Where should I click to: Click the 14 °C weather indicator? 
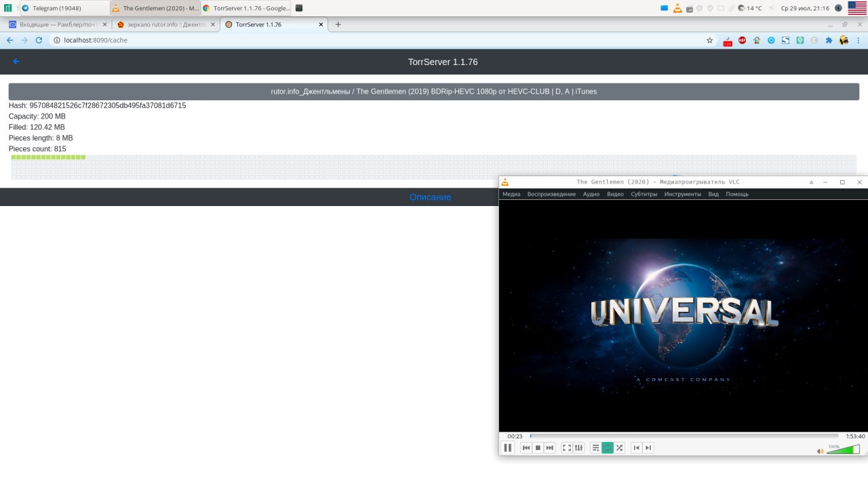pyautogui.click(x=751, y=8)
